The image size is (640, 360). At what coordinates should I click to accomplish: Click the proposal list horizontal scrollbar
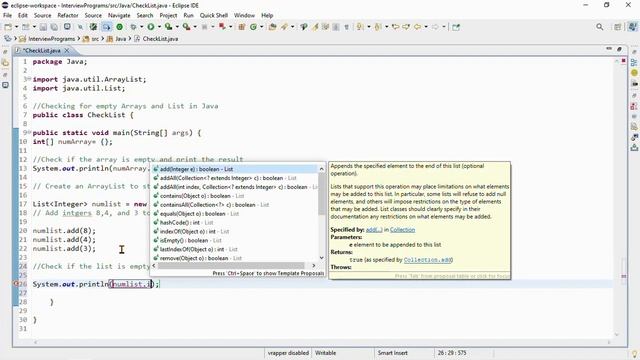[231, 266]
